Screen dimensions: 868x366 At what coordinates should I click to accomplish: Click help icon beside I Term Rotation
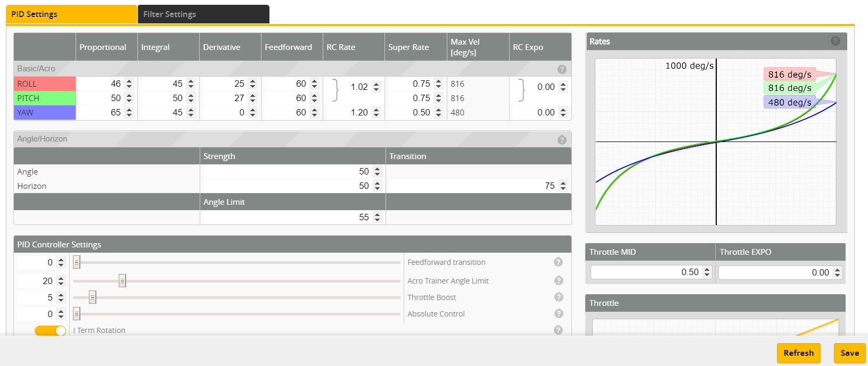click(x=558, y=330)
